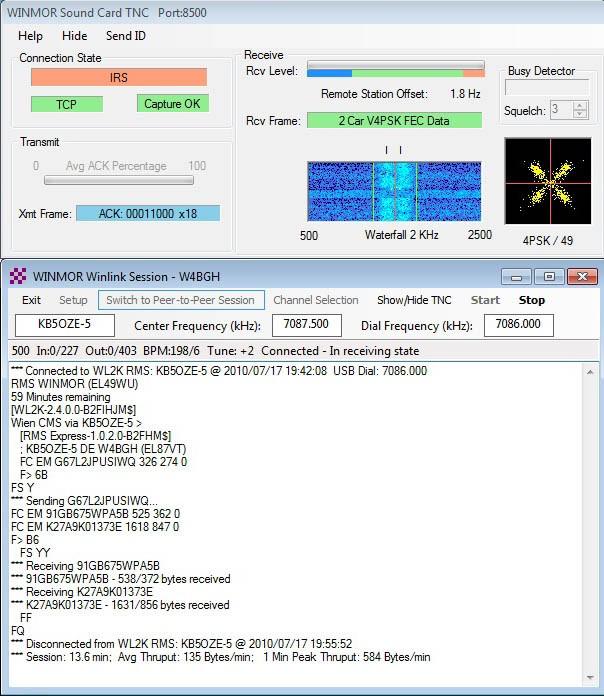Click log line 'RMS WINMOR (EL49WU)'
604x696 pixels.
pos(75,384)
